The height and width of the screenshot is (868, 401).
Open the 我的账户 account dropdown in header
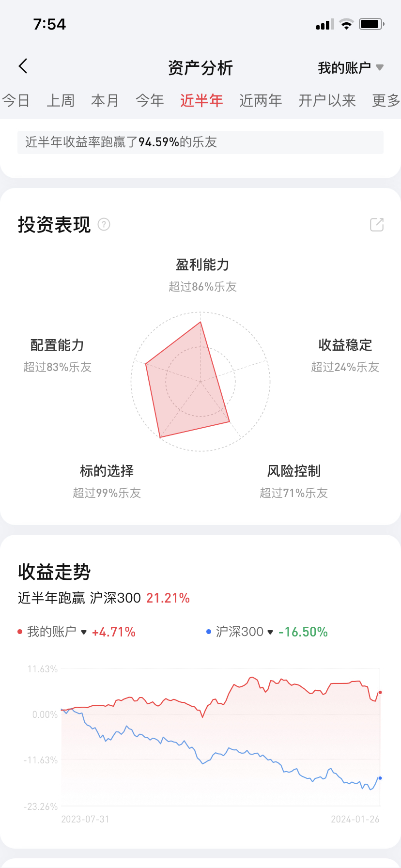(x=351, y=68)
